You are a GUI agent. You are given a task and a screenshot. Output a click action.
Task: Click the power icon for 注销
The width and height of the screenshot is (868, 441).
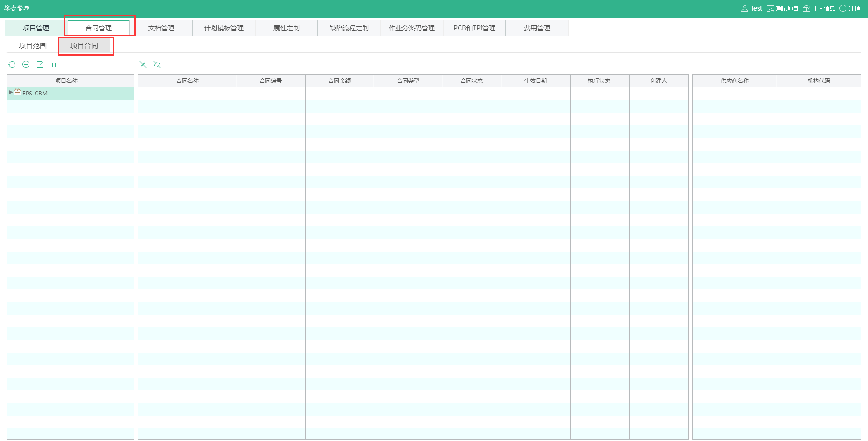(x=843, y=8)
